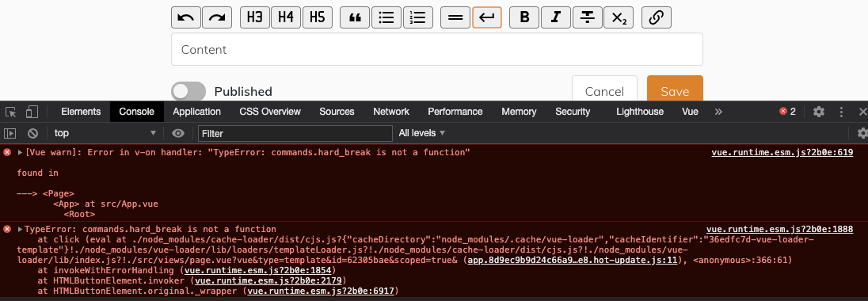Show more DevTools tabs via double chevron
Viewport: 868px width, 301px height.
point(718,112)
